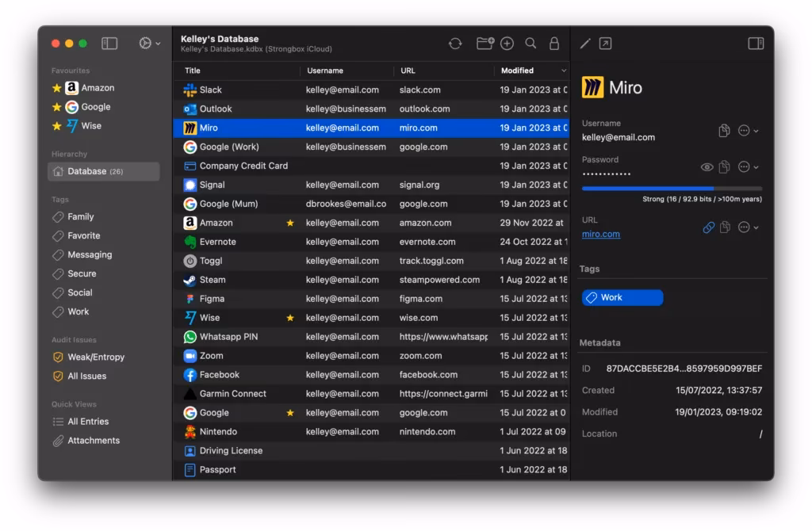
Task: Select the Evernote entry icon
Action: 190,243
